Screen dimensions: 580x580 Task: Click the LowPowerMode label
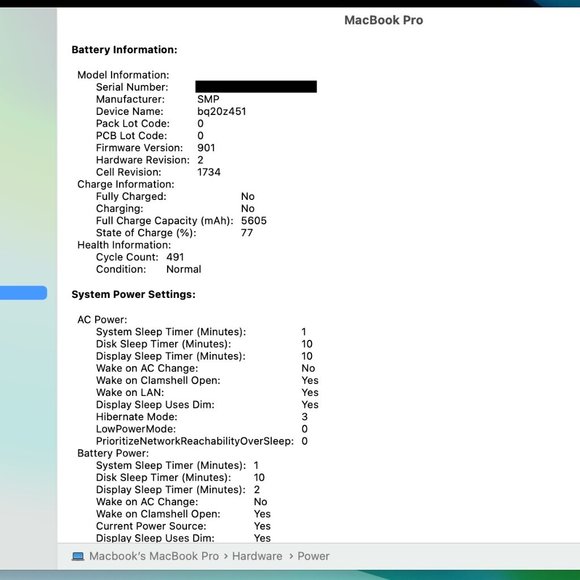coord(136,429)
